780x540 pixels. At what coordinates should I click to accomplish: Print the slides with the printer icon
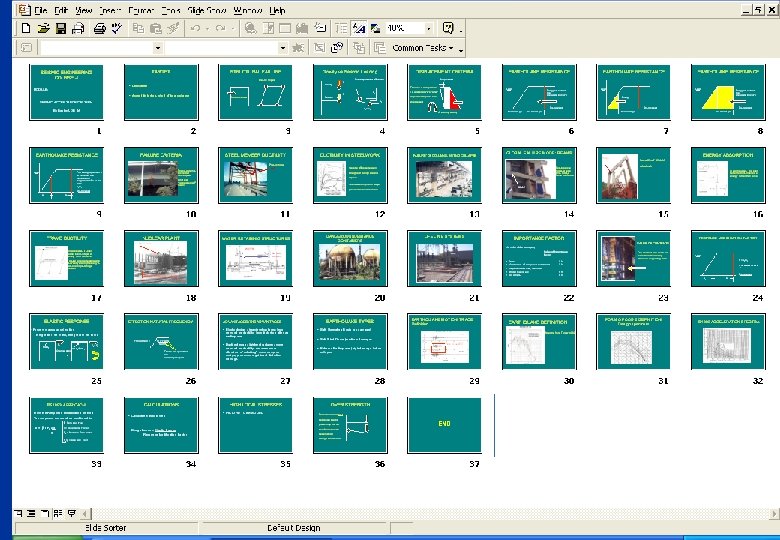tap(99, 29)
